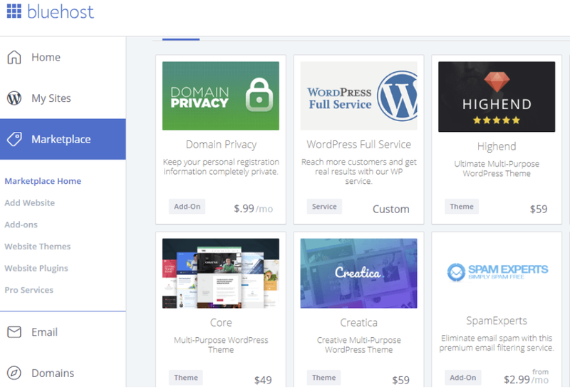The image size is (570, 392).
Task: Click the Spam Experts envelope circle icon
Action: point(456,272)
